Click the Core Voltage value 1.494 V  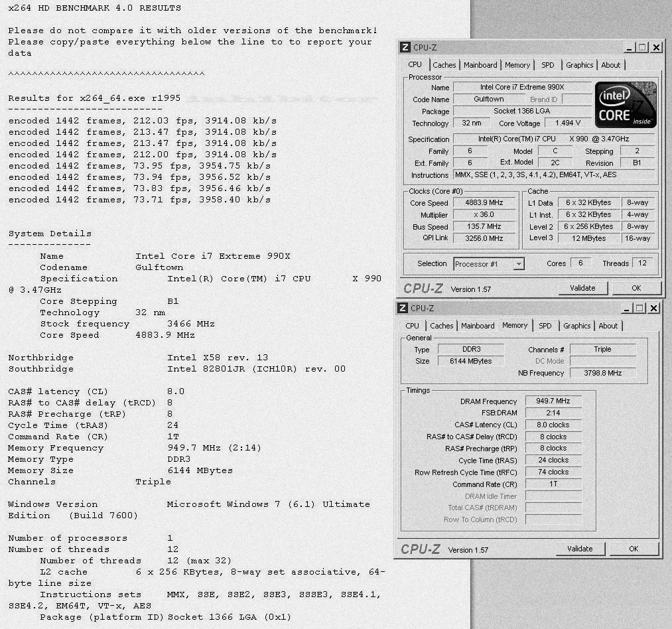point(568,123)
